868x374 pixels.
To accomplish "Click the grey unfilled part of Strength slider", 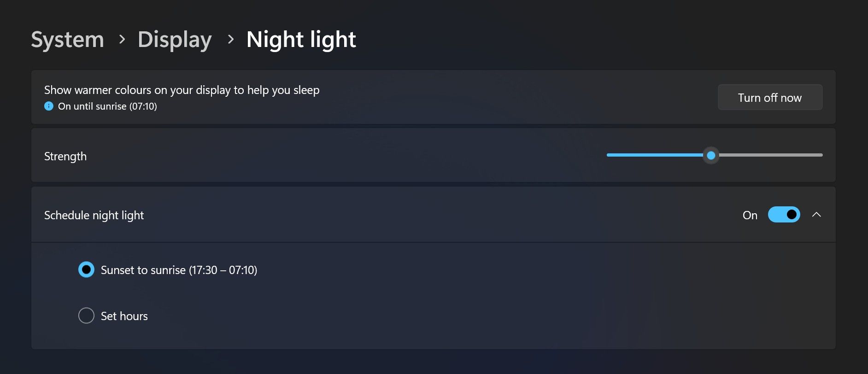I will click(770, 155).
